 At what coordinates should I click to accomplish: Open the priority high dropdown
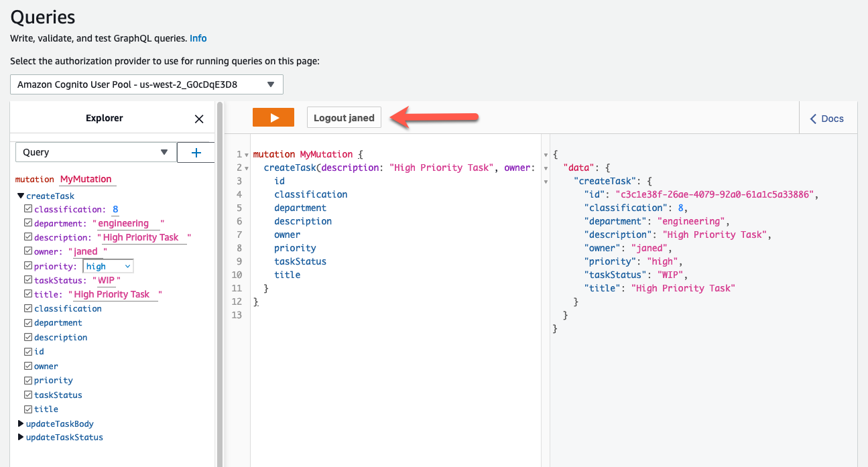[x=108, y=266]
